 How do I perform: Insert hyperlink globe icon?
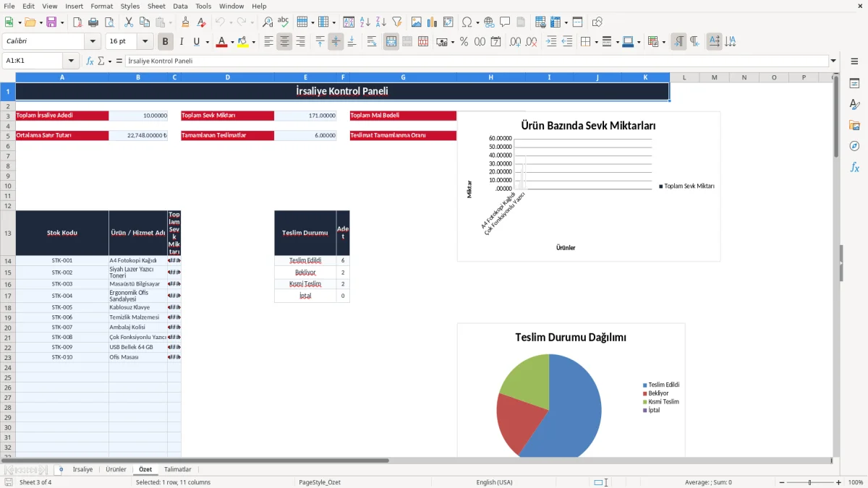[489, 22]
